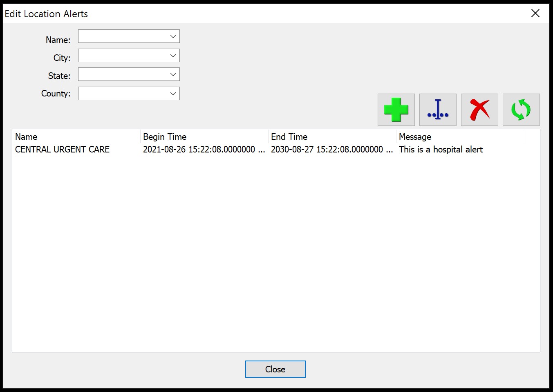Close the Edit Location Alerts window
Screen dimensions: 553x392
(535, 13)
